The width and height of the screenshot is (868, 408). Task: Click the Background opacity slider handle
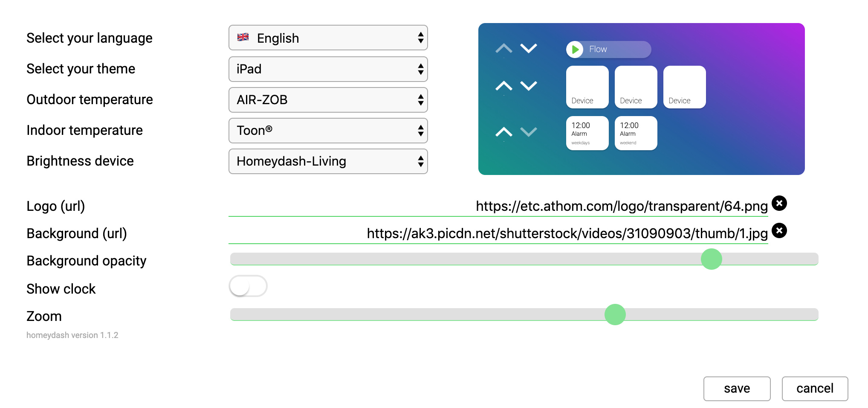pyautogui.click(x=711, y=259)
